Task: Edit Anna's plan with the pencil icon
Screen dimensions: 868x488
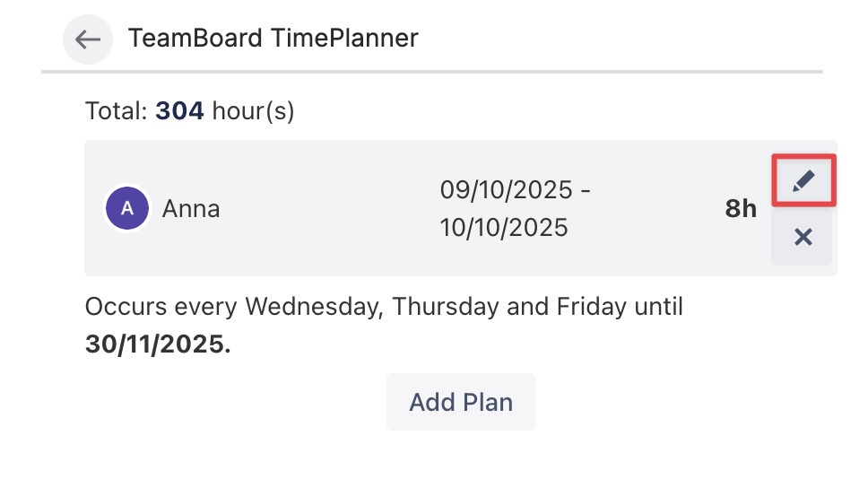Action: pos(803,181)
